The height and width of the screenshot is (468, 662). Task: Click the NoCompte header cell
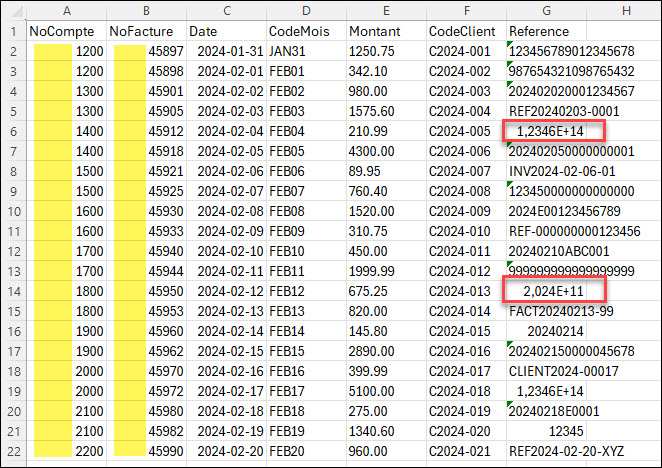click(x=66, y=31)
